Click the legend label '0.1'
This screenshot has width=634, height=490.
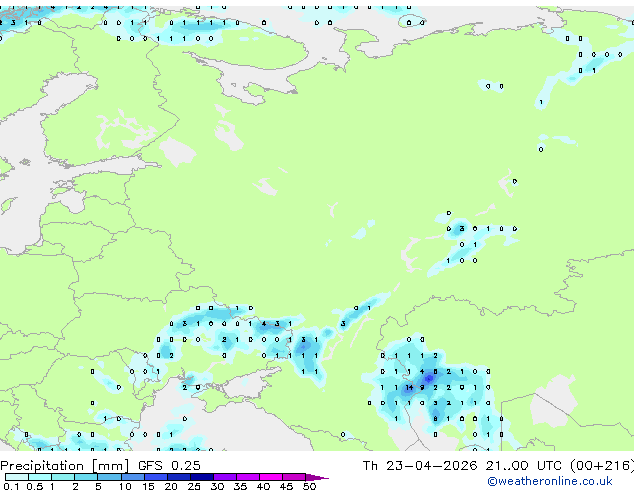pyautogui.click(x=12, y=486)
